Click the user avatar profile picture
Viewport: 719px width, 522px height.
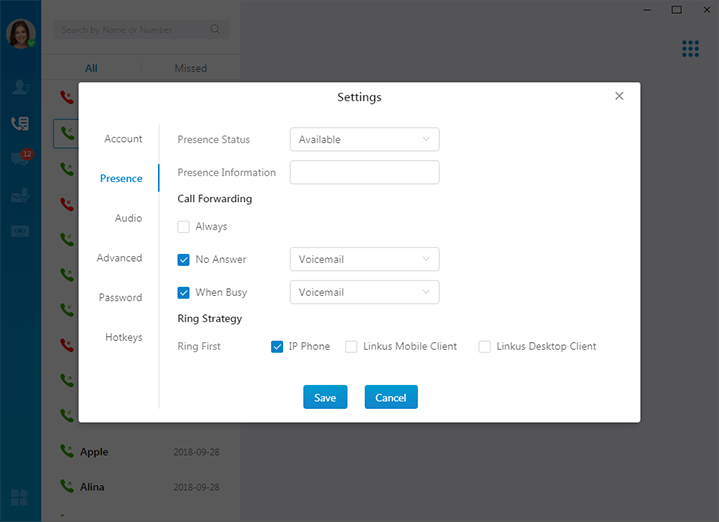tap(20, 33)
